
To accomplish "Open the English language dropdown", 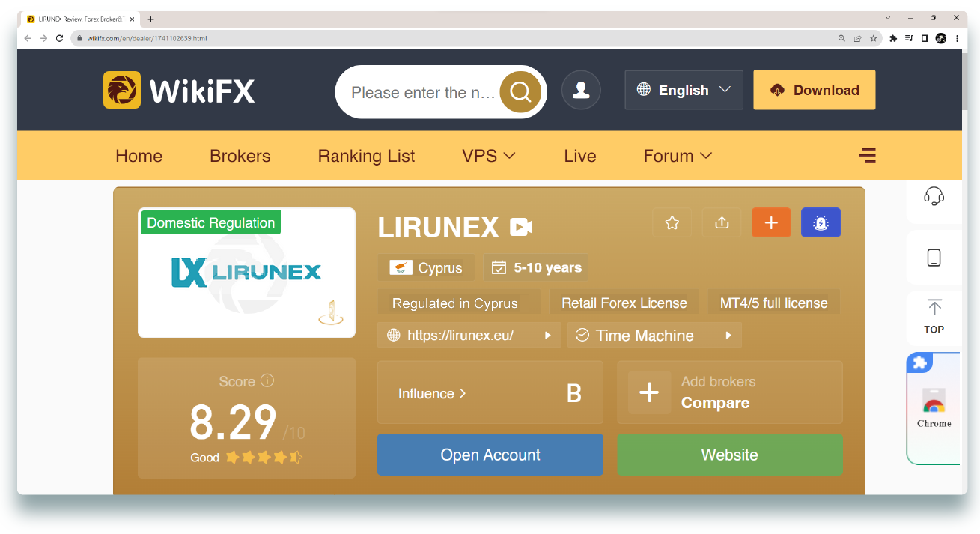I will (684, 90).
